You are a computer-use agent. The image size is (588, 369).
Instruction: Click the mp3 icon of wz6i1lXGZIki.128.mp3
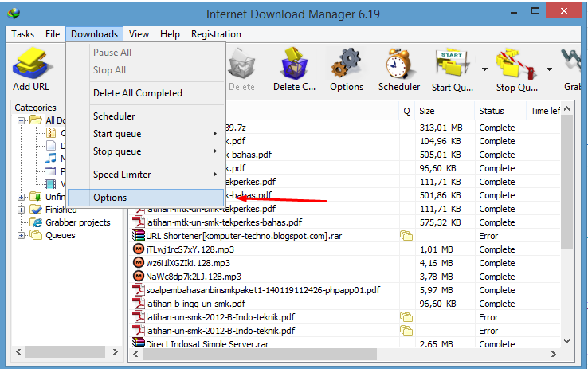pyautogui.click(x=139, y=262)
